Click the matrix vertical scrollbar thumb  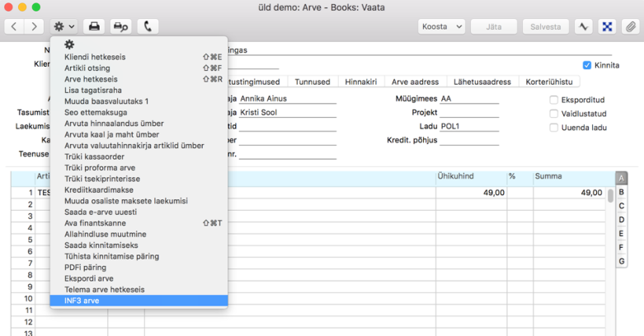tap(610, 195)
